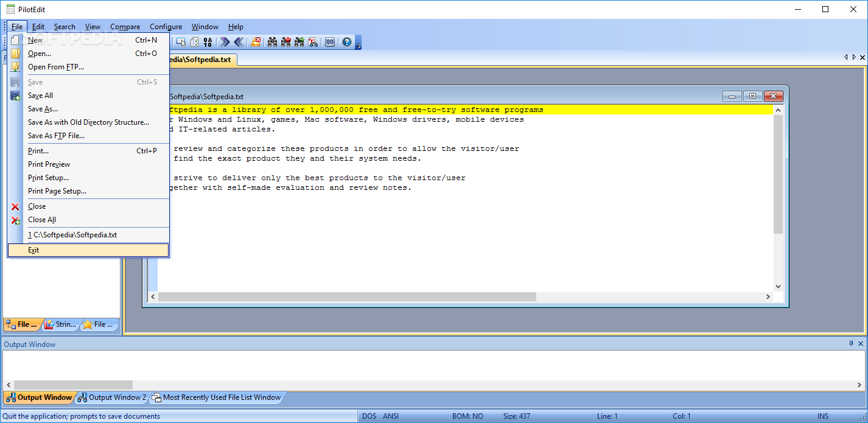868x423 pixels.
Task: Click the document scroll-down arrow
Action: pos(778,286)
